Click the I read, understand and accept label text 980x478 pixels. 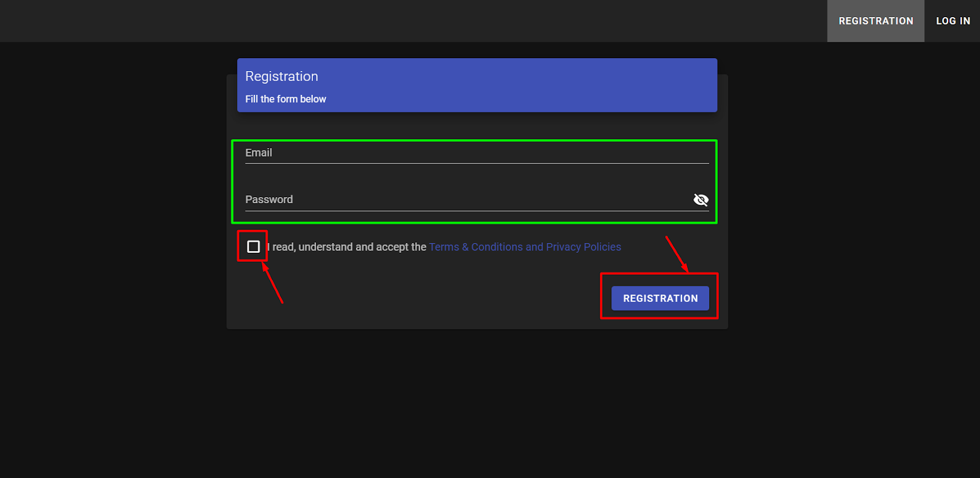347,247
